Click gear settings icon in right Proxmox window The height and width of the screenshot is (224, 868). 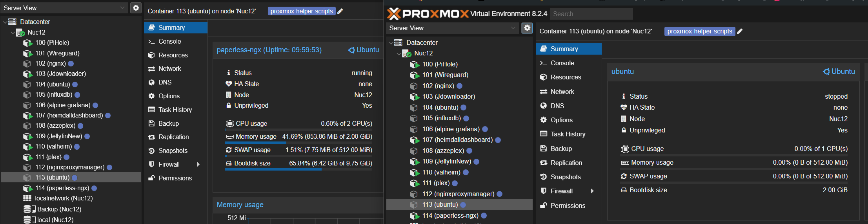527,28
